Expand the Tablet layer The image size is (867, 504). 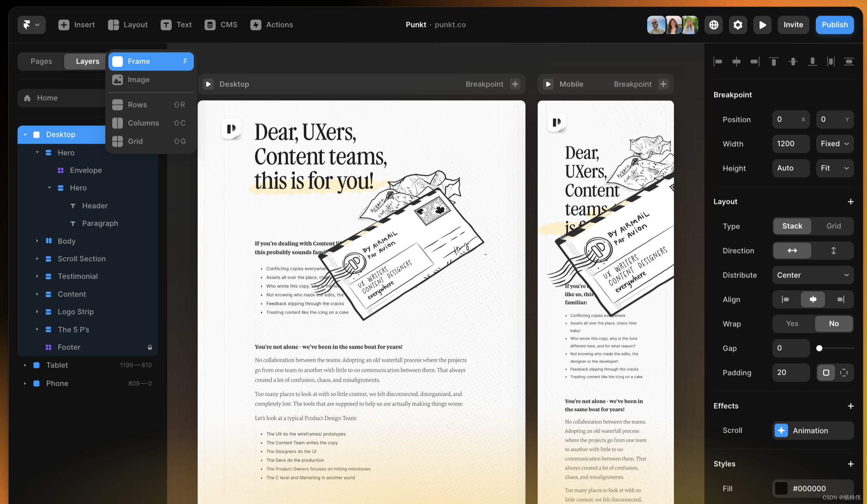25,365
